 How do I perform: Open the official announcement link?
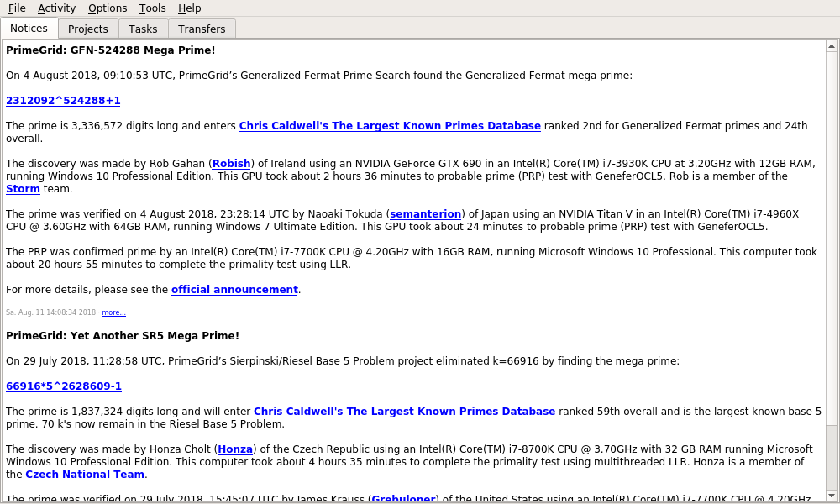(x=234, y=290)
